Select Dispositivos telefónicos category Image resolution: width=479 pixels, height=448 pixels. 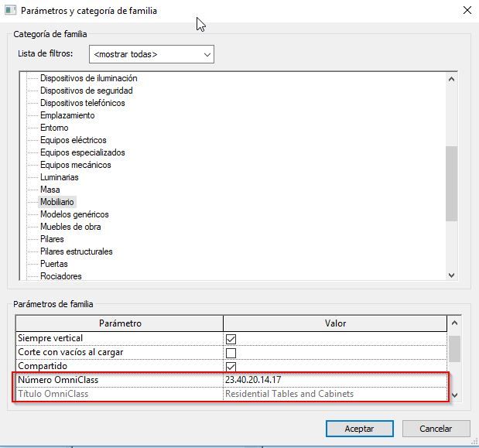(83, 103)
